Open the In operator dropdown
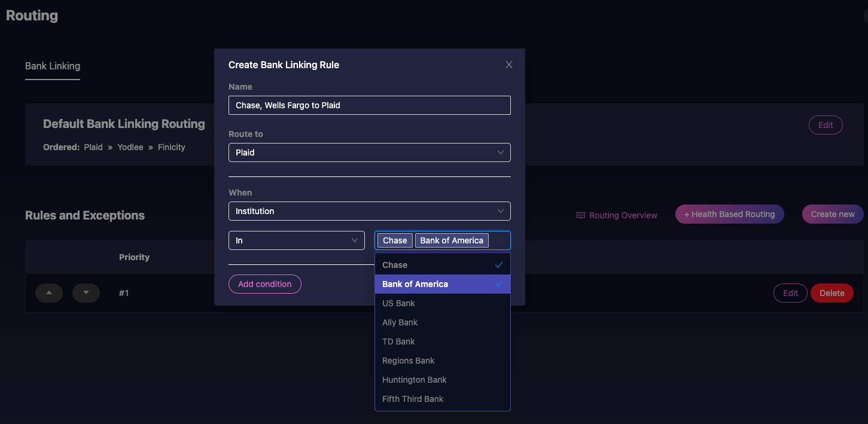Image resolution: width=868 pixels, height=424 pixels. 297,240
